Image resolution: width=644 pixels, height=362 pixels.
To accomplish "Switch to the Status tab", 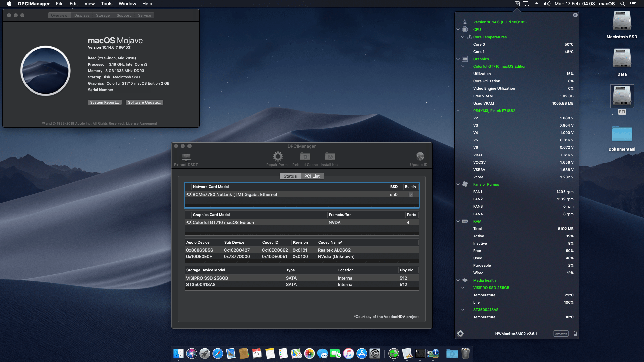I will [290, 176].
